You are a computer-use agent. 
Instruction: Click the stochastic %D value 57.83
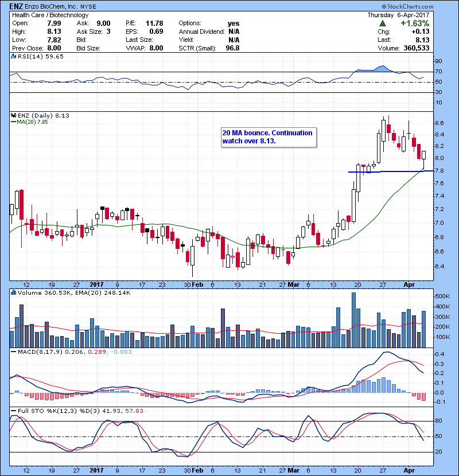(x=134, y=411)
